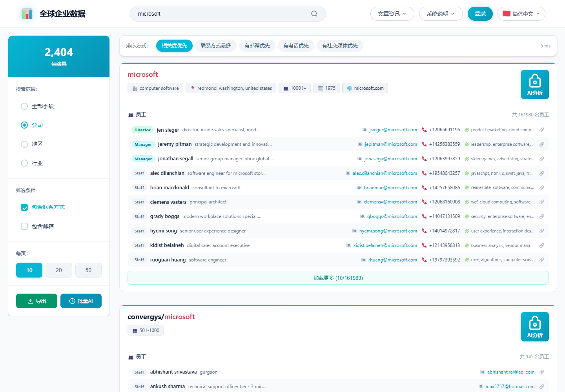Click the 导出 export button
Image resolution: width=565 pixels, height=392 pixels.
[37, 301]
